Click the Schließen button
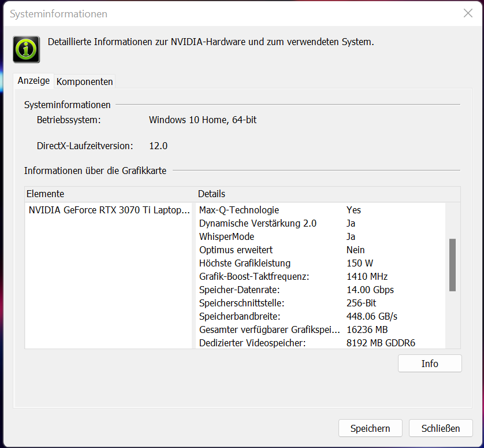The image size is (484, 448). click(x=441, y=428)
